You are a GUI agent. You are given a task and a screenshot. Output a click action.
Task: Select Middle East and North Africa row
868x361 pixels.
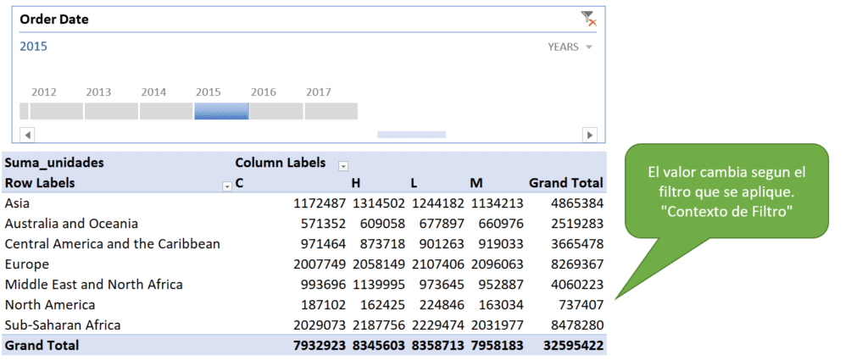[93, 285]
